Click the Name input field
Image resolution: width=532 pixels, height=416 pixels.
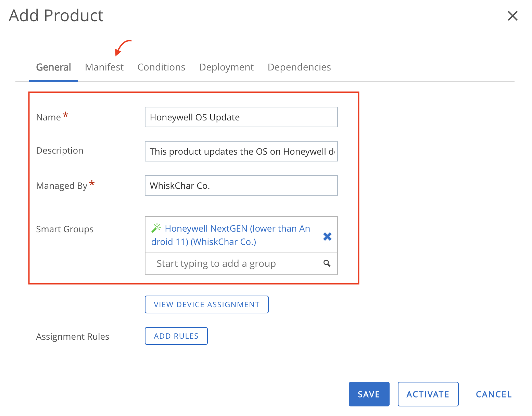[241, 117]
